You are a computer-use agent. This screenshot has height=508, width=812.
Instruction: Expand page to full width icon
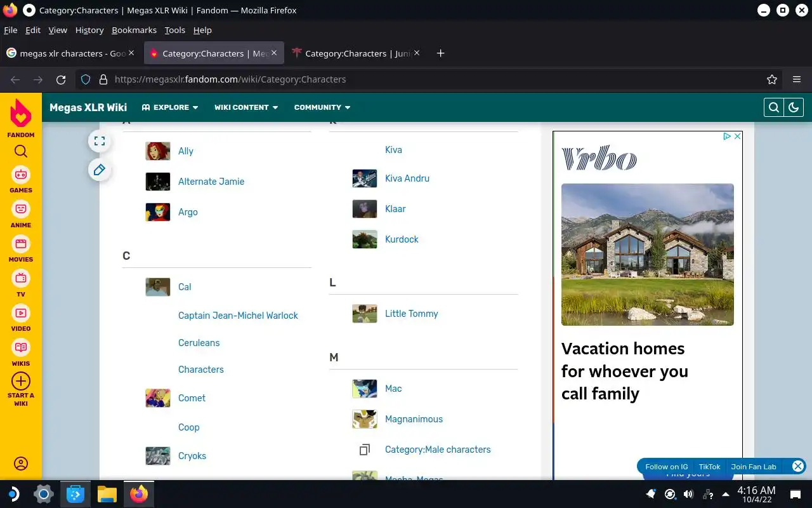coord(100,141)
